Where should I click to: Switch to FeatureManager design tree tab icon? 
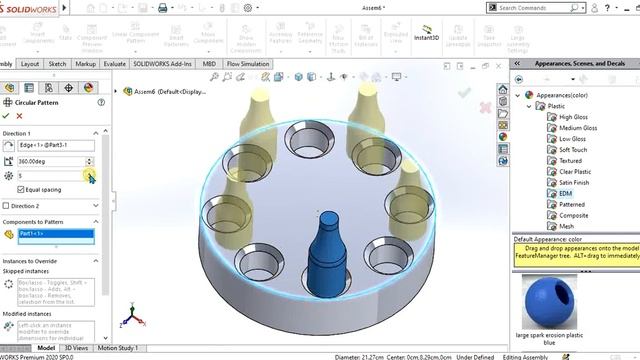tap(9, 87)
